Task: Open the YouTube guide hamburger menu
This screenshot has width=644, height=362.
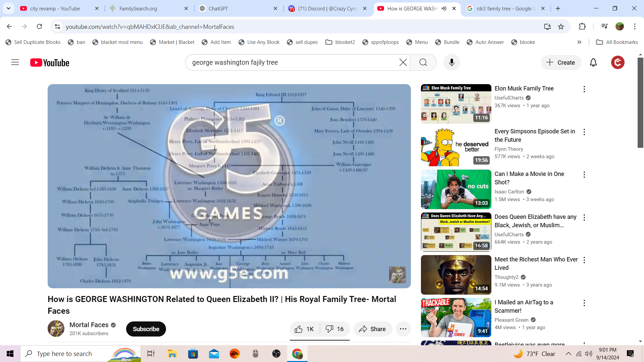Action: point(15,62)
